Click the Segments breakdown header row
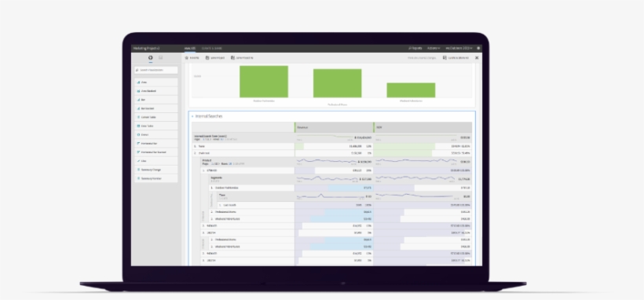Screen dimensions: 644x300 click(251, 179)
